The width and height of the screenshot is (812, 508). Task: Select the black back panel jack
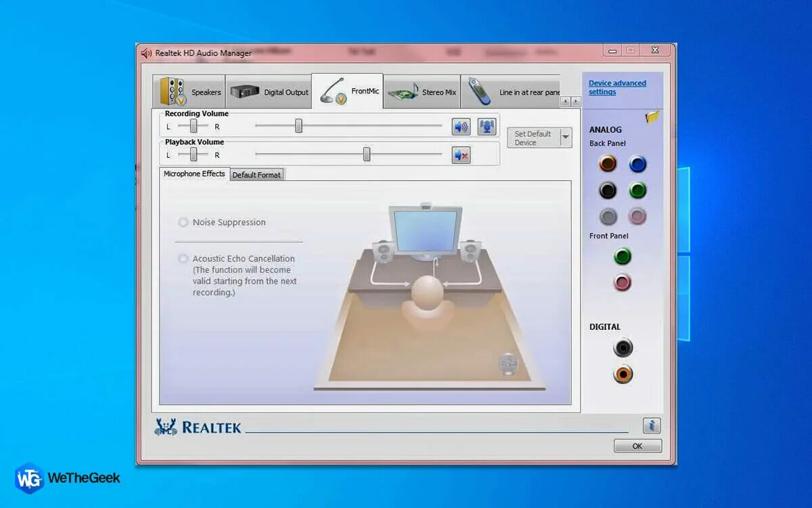pos(608,190)
